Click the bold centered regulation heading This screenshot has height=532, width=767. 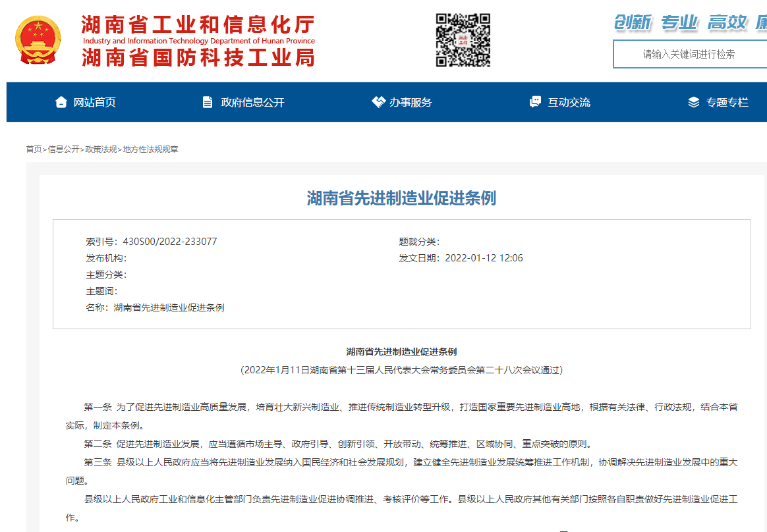(401, 352)
